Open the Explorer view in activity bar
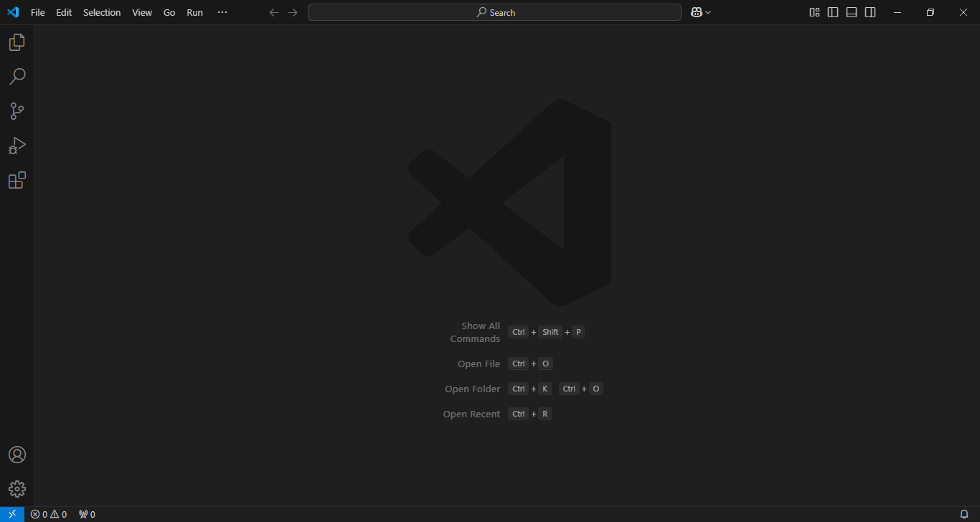Viewport: 980px width, 522px height. pos(17,42)
